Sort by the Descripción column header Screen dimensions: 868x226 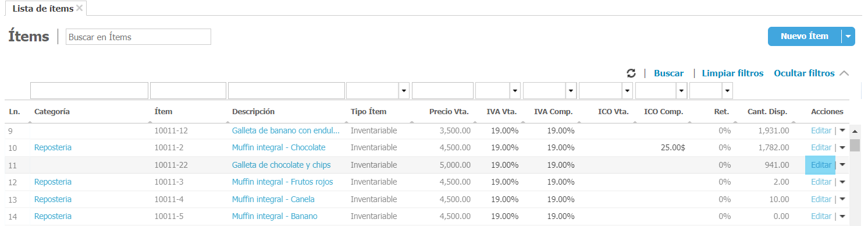click(x=253, y=111)
